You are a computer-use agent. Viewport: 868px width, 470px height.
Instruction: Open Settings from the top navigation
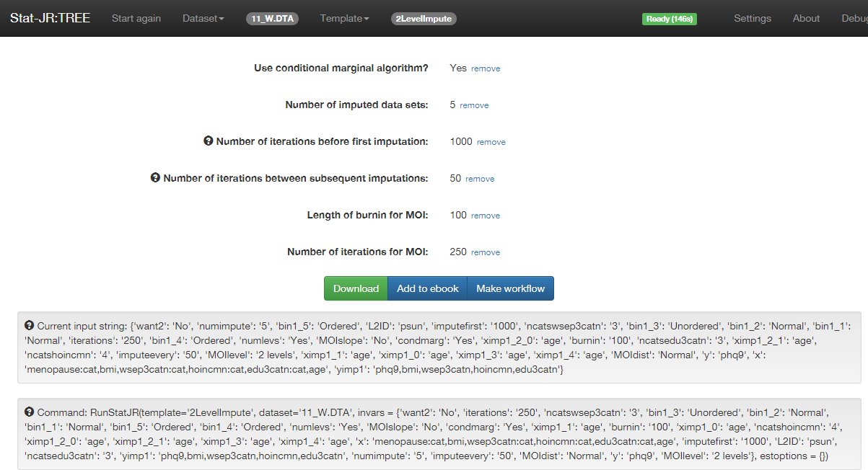[753, 18]
